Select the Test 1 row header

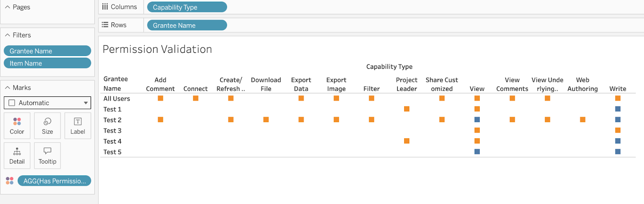pos(112,109)
